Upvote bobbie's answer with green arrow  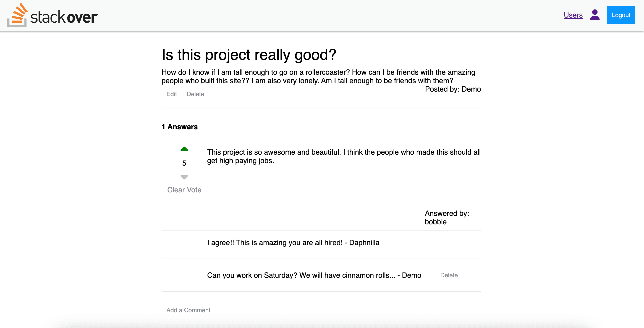click(184, 149)
